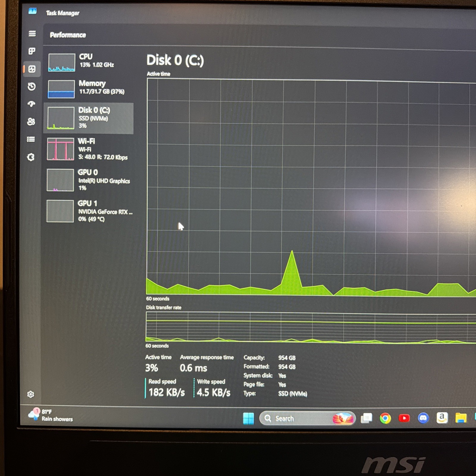Open Task Manager settings gear
The image size is (476, 476).
tap(30, 394)
